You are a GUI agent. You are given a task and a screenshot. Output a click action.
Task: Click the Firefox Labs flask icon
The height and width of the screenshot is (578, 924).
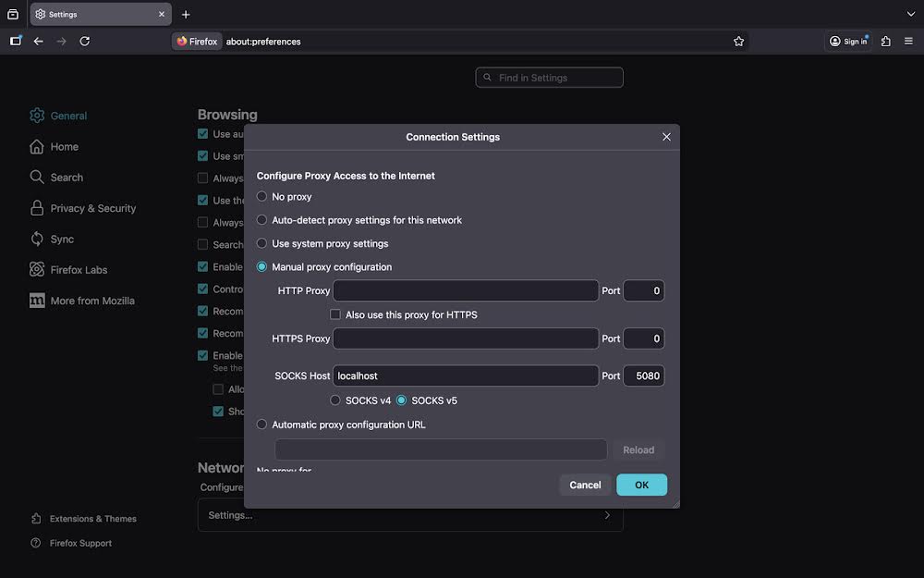tap(38, 269)
